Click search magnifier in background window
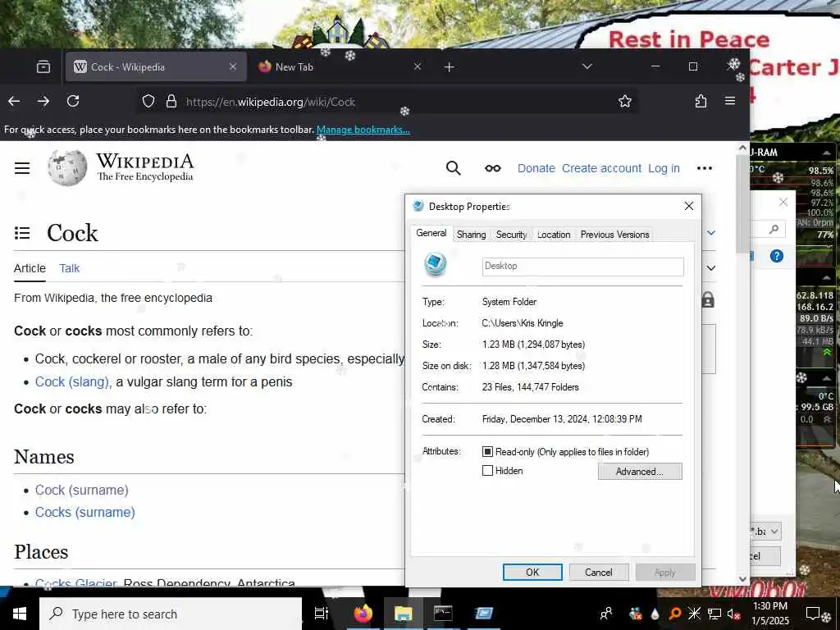Screen dimensions: 840x630 tap(774, 230)
